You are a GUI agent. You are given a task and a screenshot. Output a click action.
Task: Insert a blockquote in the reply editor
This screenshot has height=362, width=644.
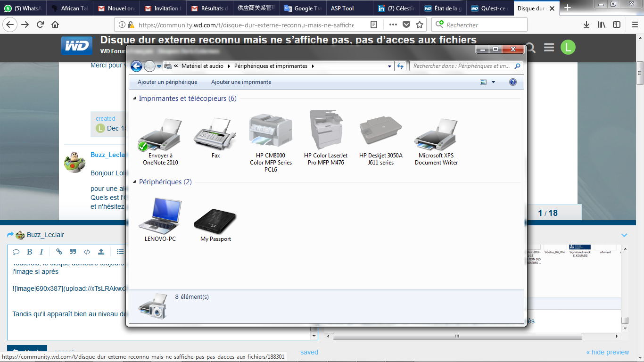pos(73,252)
